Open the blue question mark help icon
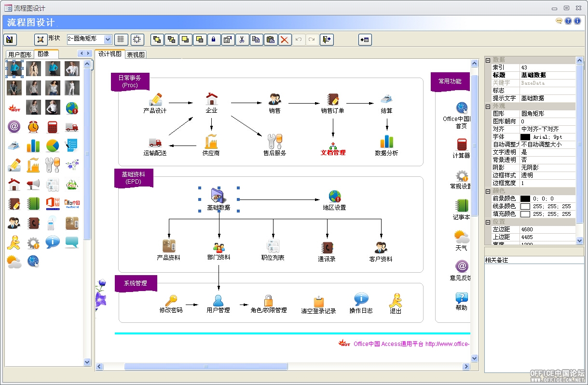Viewport: 588px width, 385px height. coord(568,21)
